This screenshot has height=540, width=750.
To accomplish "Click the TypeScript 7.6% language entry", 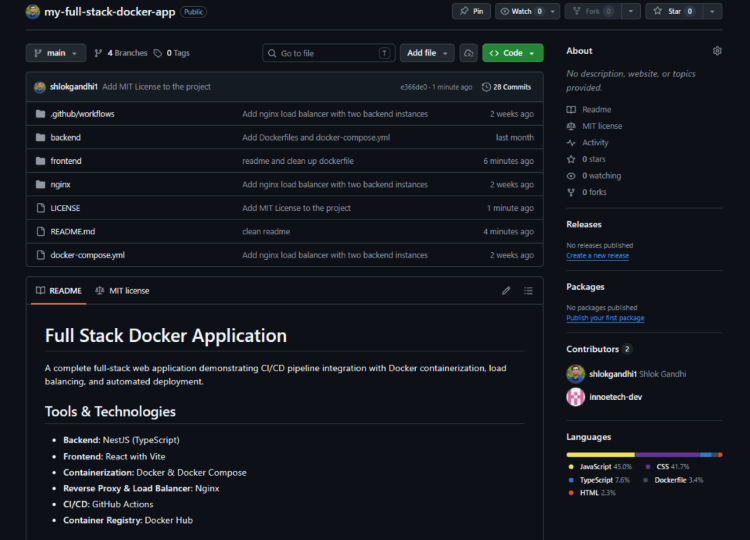I will [599, 480].
